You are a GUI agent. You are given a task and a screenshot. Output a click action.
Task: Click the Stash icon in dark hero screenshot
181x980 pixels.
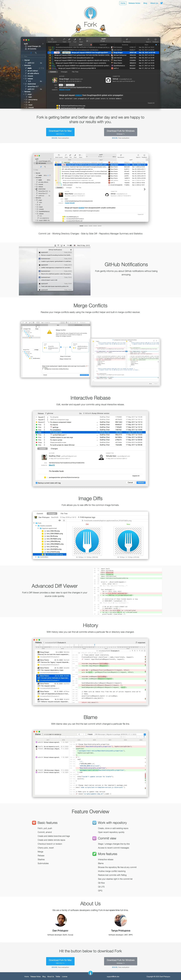pyautogui.click(x=81, y=40)
